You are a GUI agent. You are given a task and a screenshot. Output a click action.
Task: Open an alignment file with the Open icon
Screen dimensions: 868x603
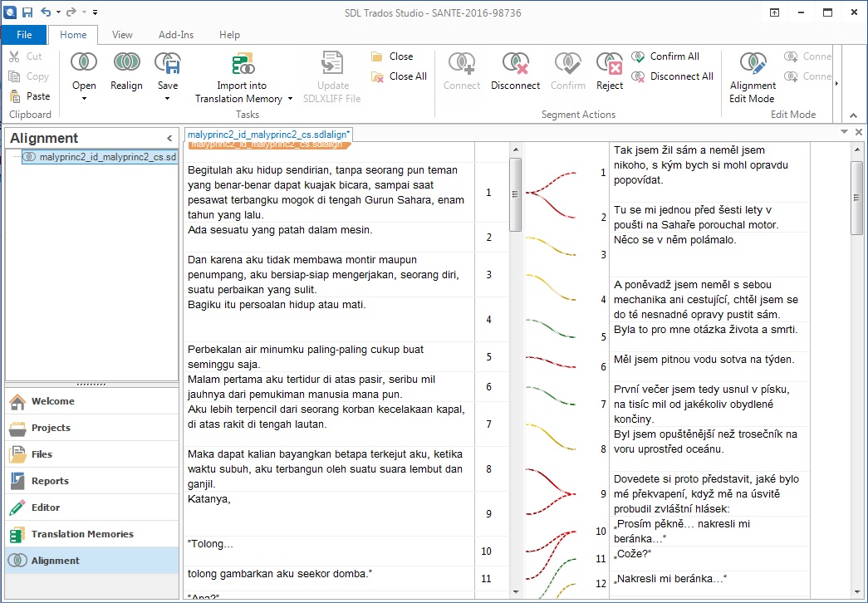84,62
